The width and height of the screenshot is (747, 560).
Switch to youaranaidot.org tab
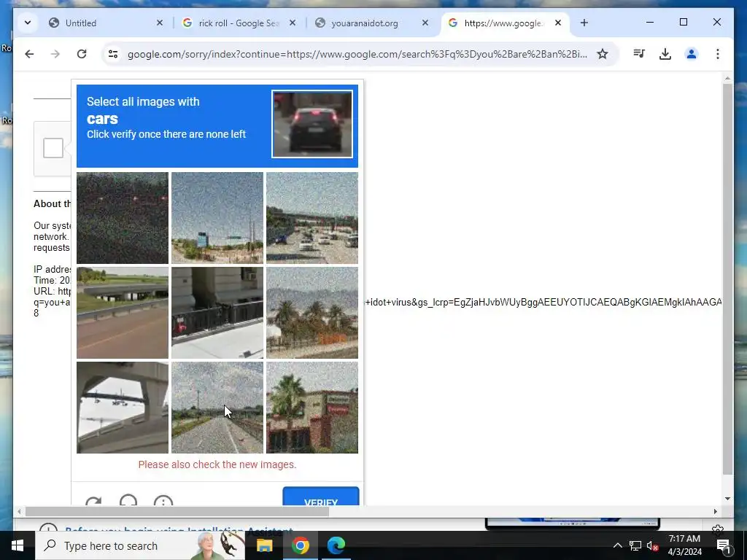coord(371,23)
